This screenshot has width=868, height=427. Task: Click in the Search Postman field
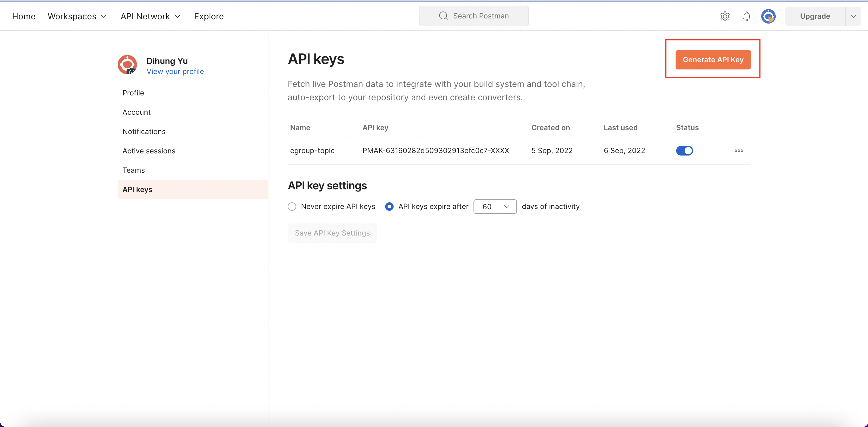tap(480, 16)
